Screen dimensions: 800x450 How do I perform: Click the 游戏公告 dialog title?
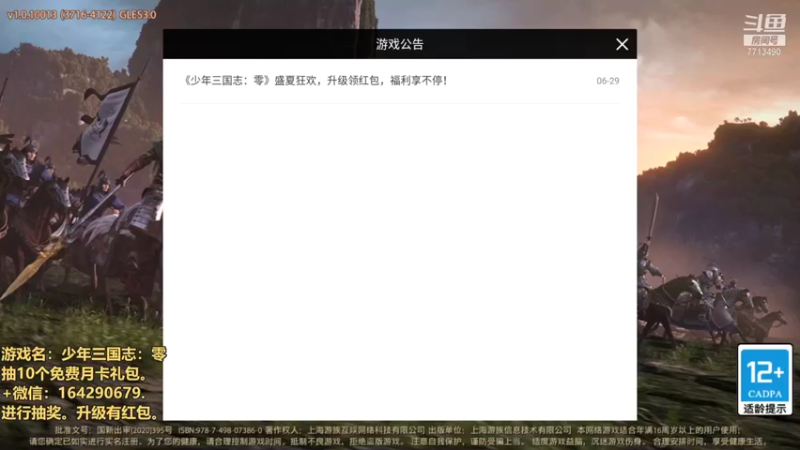[x=399, y=44]
